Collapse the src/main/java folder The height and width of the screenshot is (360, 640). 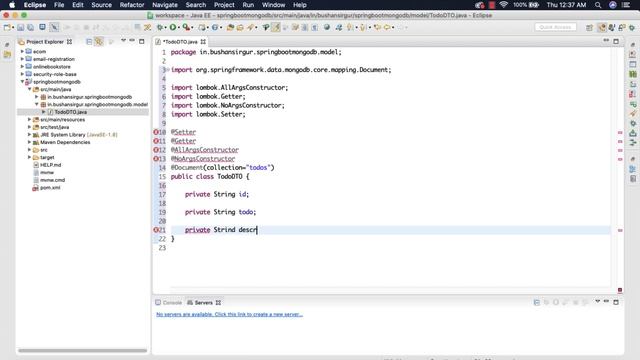tap(29, 89)
